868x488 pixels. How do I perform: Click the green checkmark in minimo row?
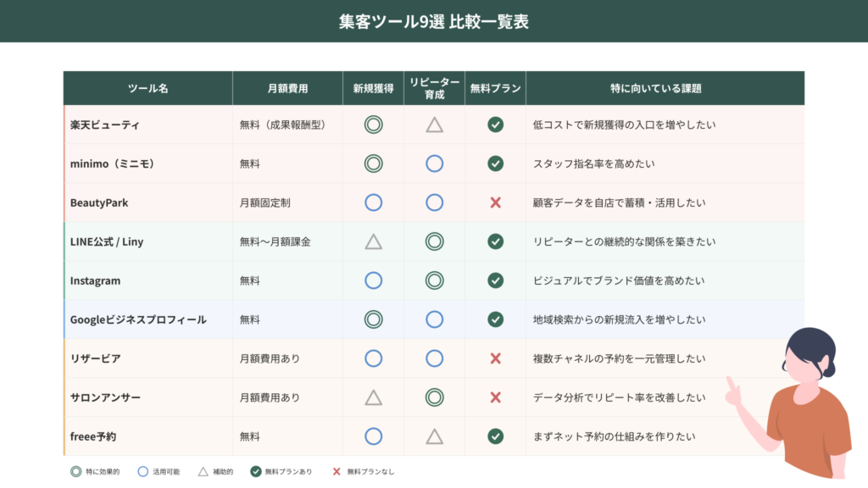click(x=496, y=164)
